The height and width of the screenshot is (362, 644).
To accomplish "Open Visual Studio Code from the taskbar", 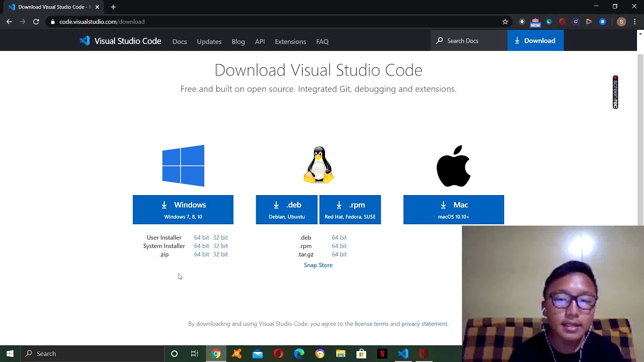I will tap(403, 353).
